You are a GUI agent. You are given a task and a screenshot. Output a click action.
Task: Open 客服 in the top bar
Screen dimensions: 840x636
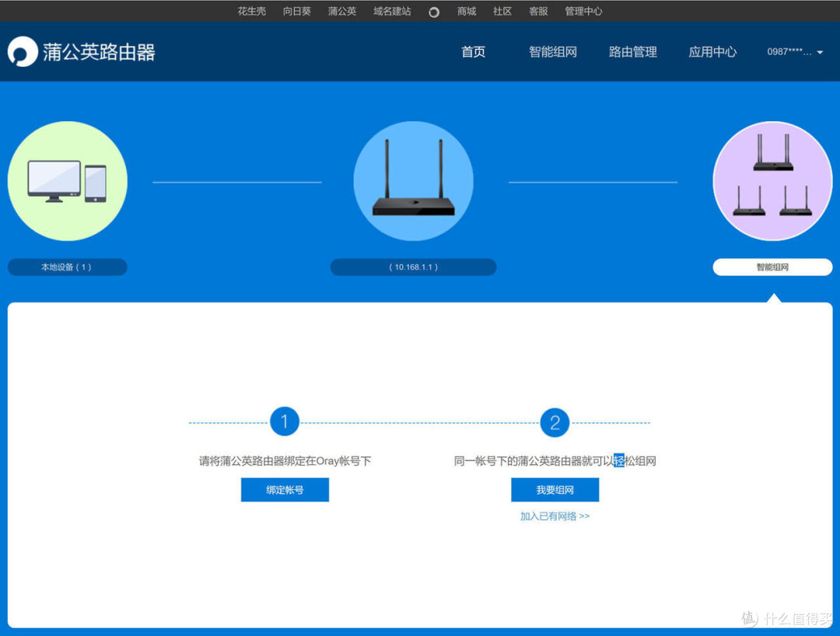pos(538,11)
